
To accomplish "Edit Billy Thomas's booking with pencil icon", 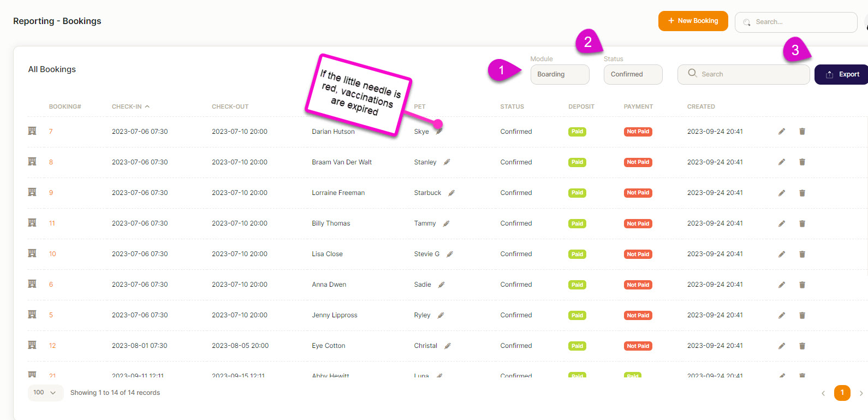I will [x=782, y=223].
